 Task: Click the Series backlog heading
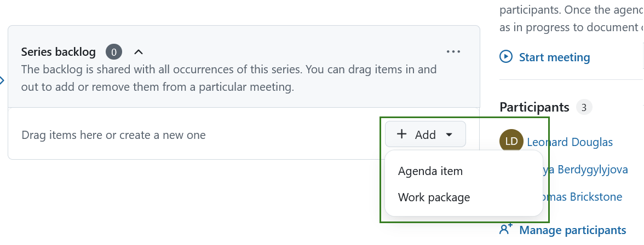coord(59,52)
